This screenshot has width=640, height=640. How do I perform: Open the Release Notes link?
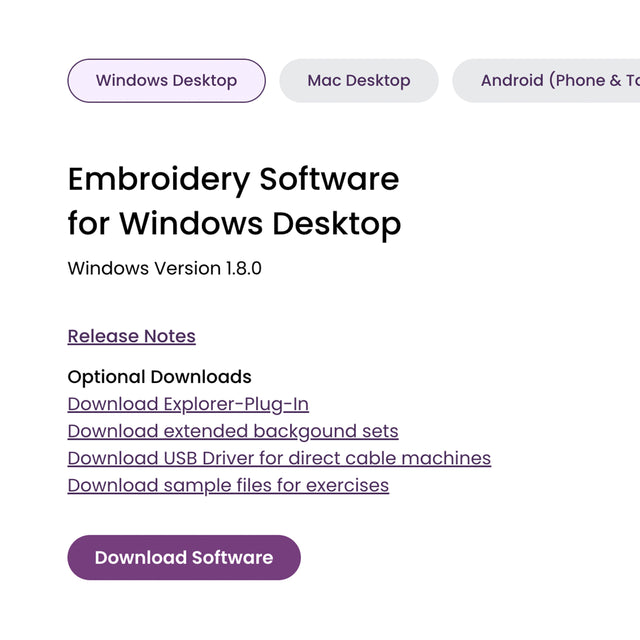pyautogui.click(x=131, y=336)
